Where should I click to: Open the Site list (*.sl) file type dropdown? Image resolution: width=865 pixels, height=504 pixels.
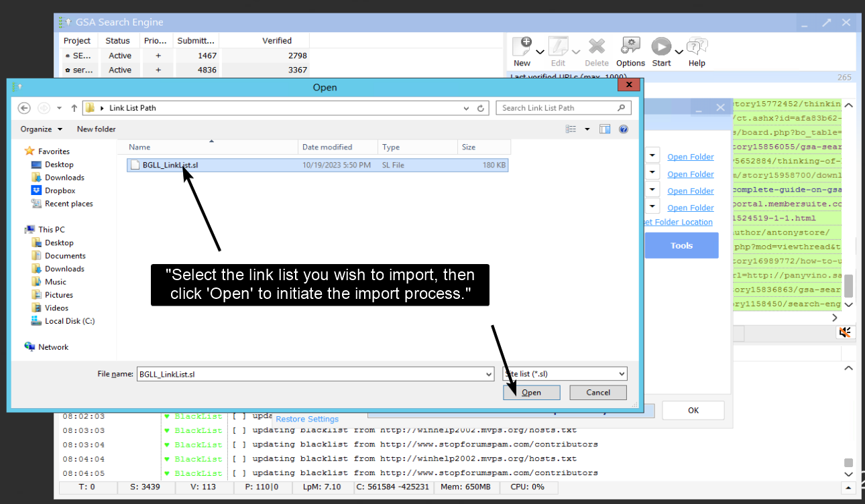pos(565,374)
